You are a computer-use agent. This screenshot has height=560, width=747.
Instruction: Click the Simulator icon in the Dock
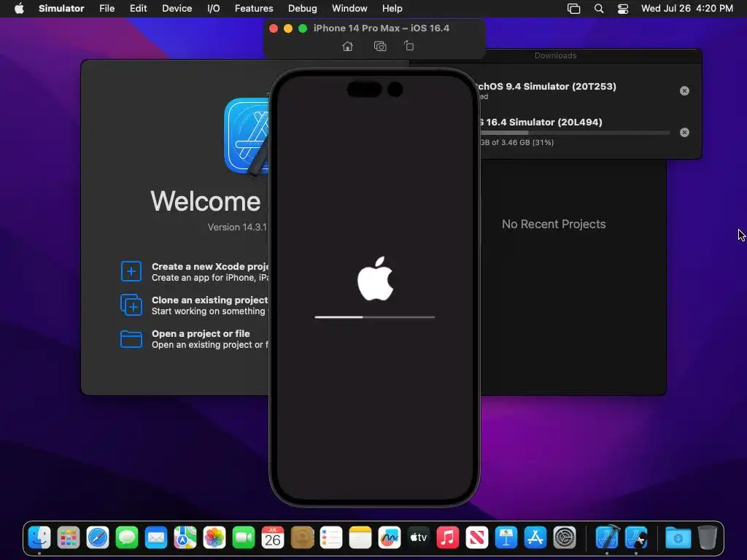coord(636,538)
